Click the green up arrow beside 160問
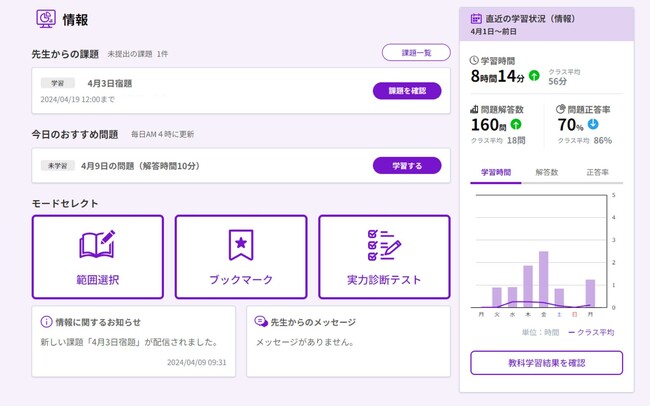Viewport: 650px width, 407px height. click(x=516, y=125)
